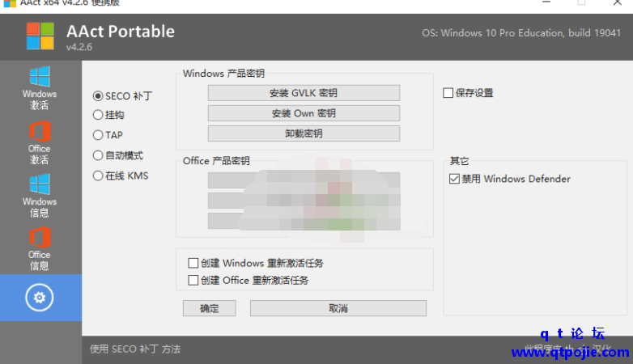The height and width of the screenshot is (364, 633).
Task: Click the v4.2.6 version label
Action: coord(79,47)
